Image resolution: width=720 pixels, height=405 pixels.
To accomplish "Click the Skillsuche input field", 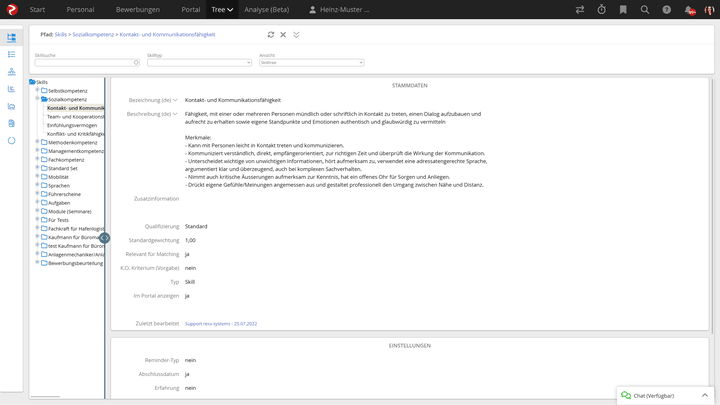I will [x=86, y=63].
